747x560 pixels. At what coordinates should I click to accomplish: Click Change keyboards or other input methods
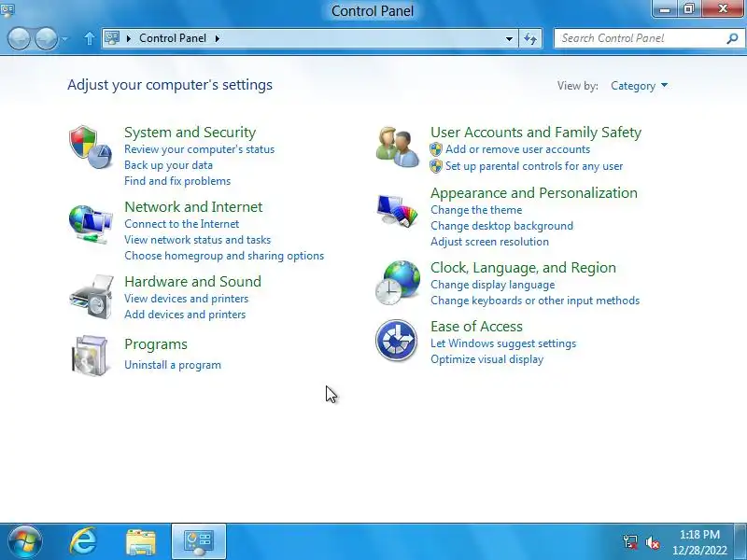pyautogui.click(x=535, y=301)
